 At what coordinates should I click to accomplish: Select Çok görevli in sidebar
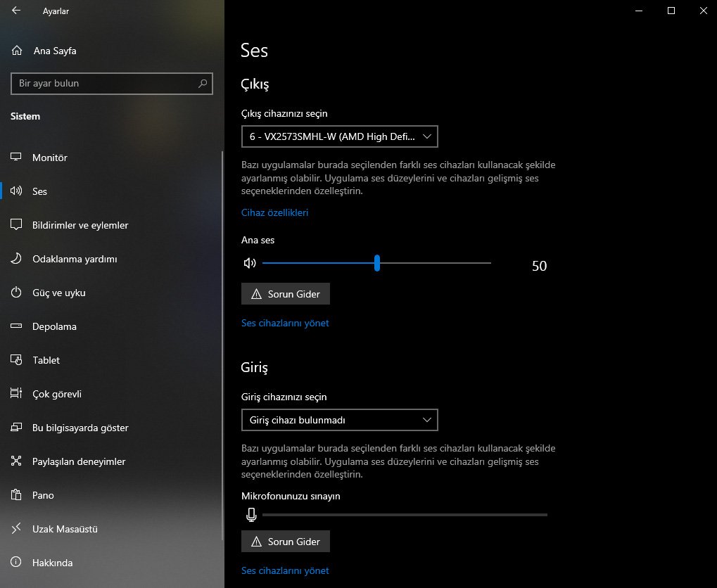click(57, 394)
